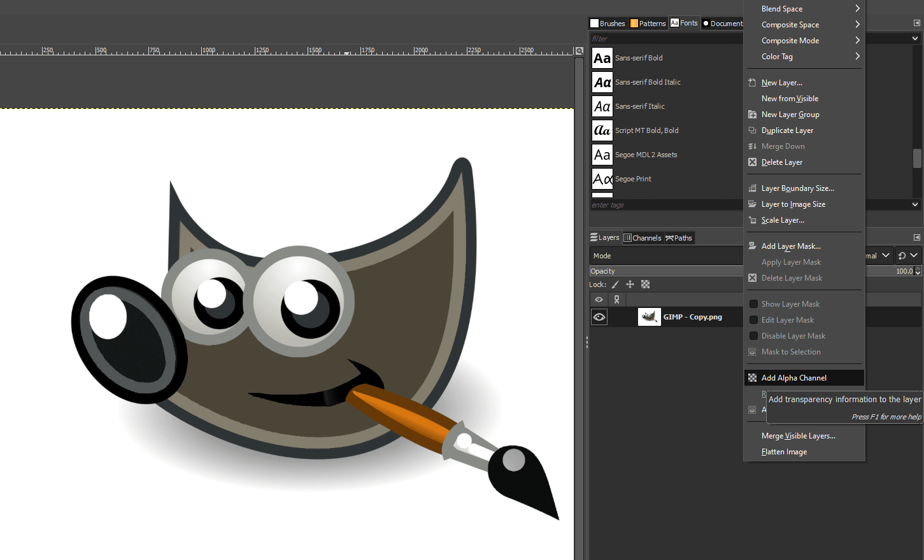Click the magnifier icon near the ruler
924x560 pixels.
(578, 51)
